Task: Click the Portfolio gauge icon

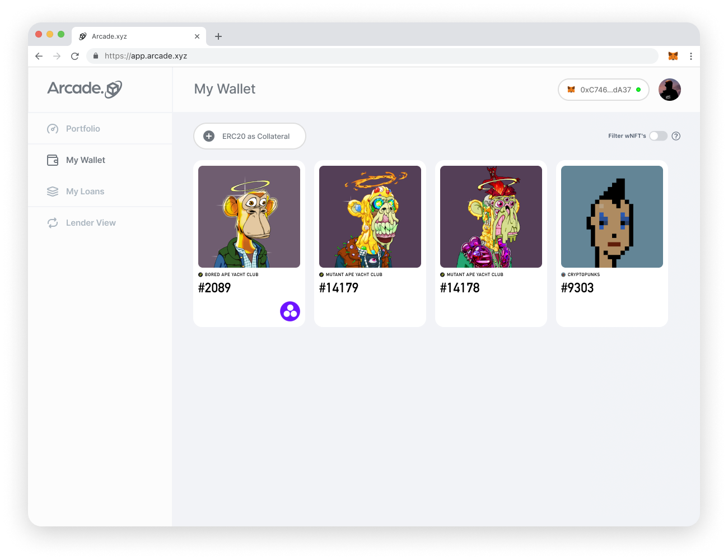Action: pyautogui.click(x=53, y=129)
